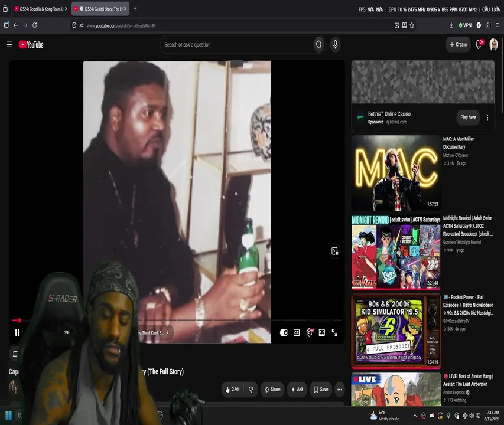Select the Capital Steez browser tab
The image size is (504, 425).
pos(100,9)
